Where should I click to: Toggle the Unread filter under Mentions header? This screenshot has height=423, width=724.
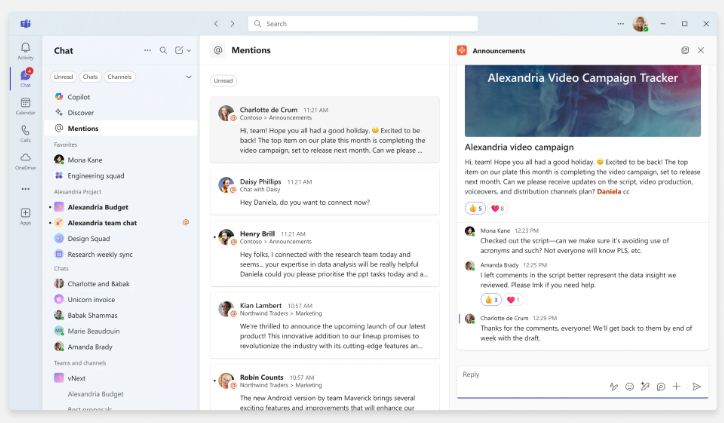click(223, 80)
